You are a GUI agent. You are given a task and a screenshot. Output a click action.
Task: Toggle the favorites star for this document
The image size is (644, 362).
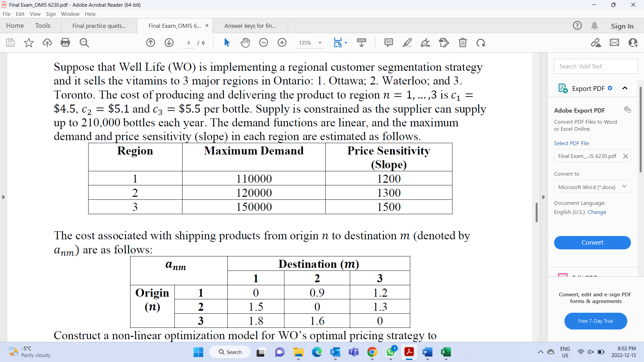pyautogui.click(x=29, y=43)
